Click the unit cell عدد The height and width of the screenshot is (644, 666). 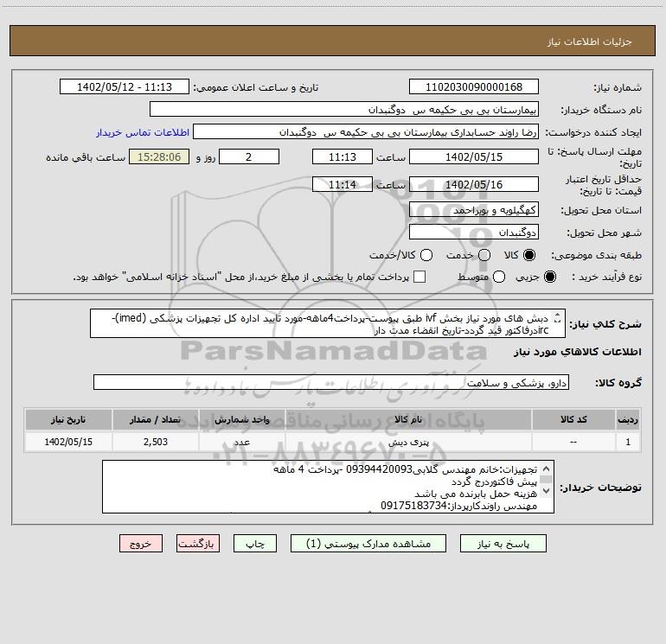241,442
